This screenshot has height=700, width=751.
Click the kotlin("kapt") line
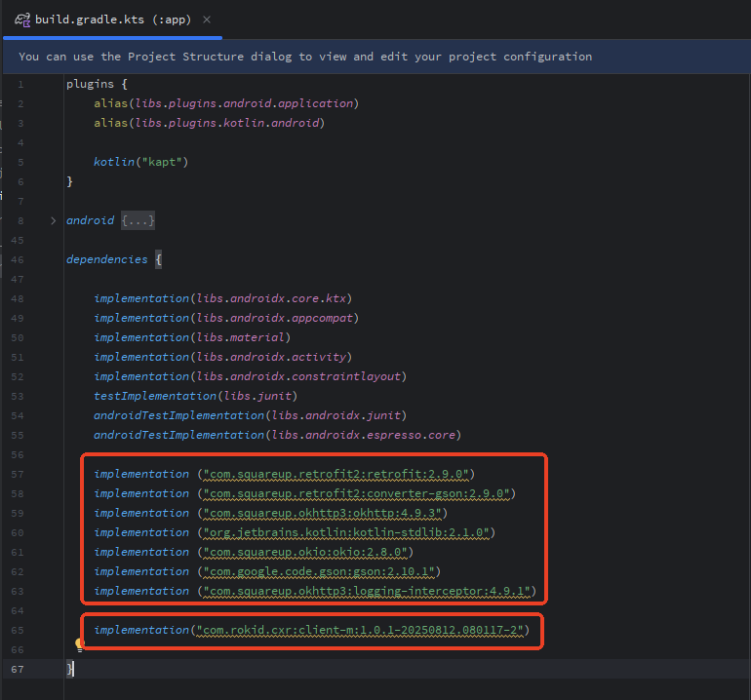click(x=140, y=162)
